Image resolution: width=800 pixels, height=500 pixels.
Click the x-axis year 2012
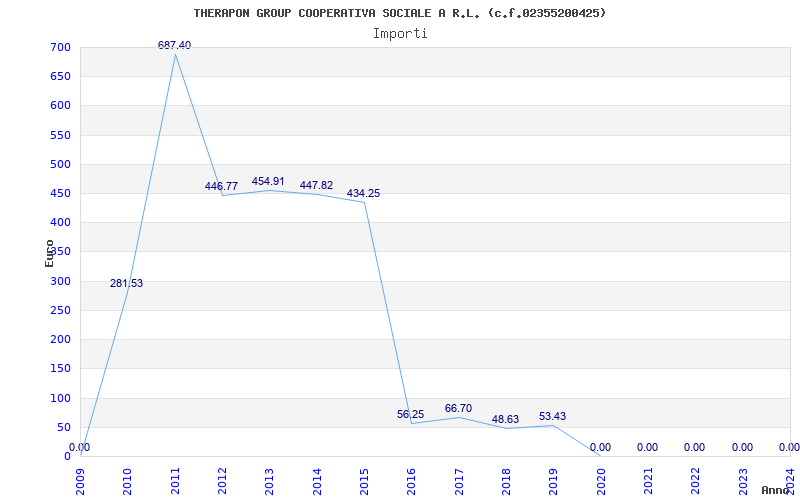pyautogui.click(x=222, y=482)
